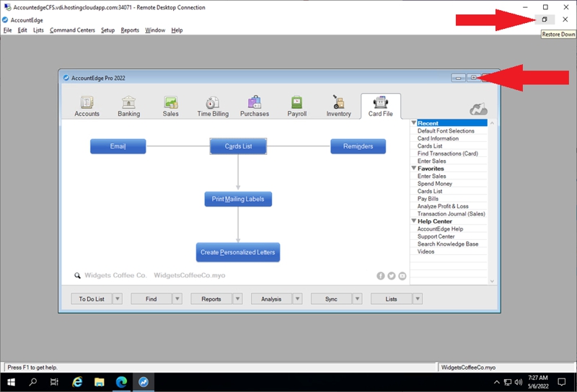
Task: Open the Edit menu
Action: click(22, 30)
